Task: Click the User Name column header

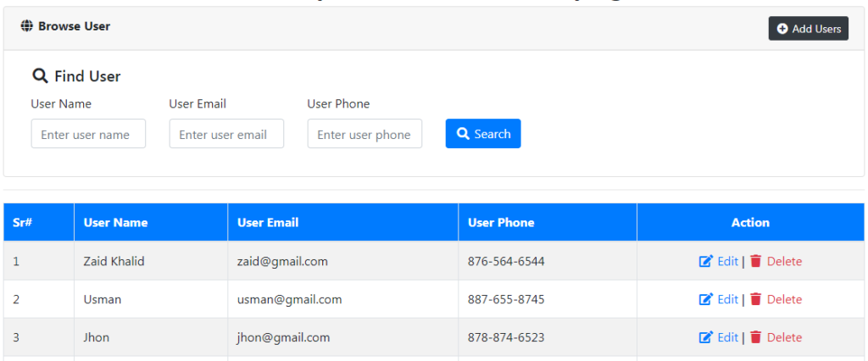Action: pyautogui.click(x=151, y=222)
